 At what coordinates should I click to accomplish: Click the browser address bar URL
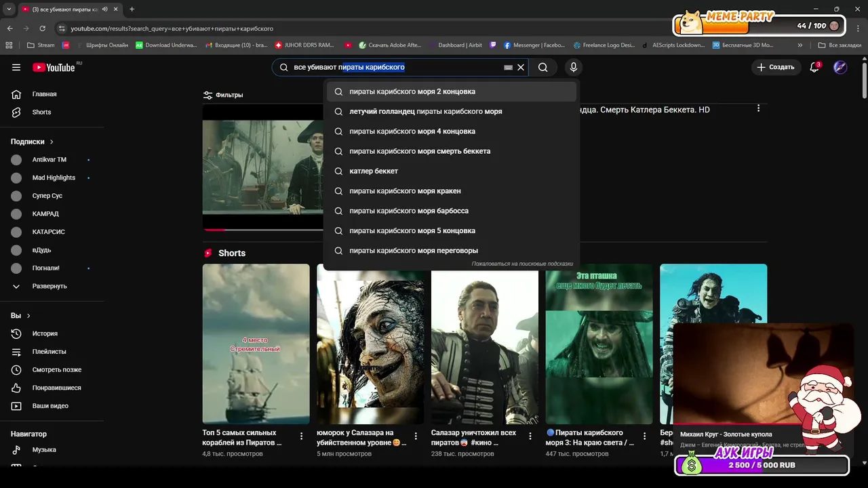point(172,28)
